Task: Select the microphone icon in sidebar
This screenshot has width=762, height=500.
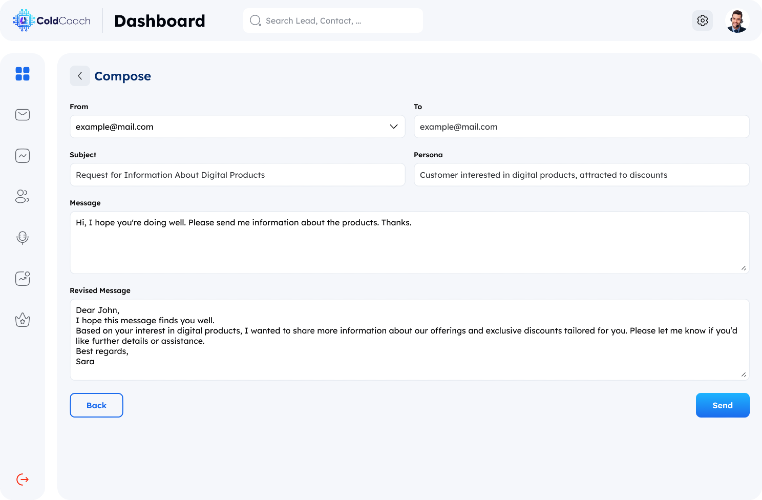Action: 22,238
